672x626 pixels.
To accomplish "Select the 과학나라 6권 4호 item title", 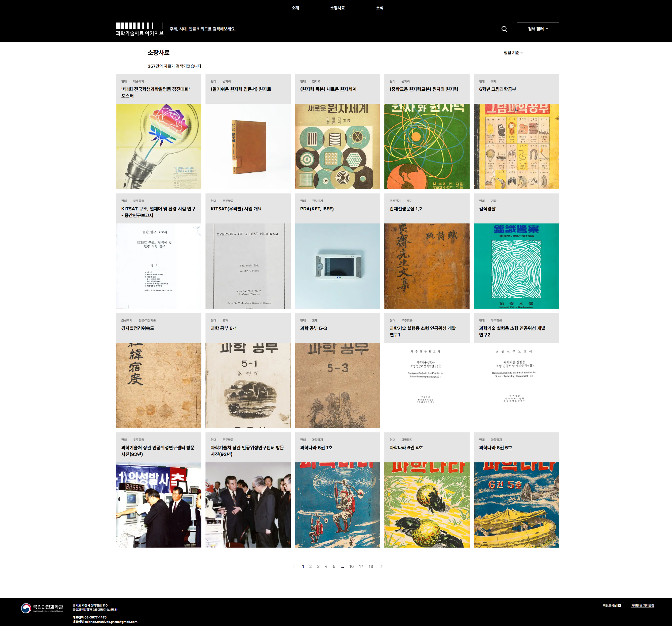I will coord(406,447).
